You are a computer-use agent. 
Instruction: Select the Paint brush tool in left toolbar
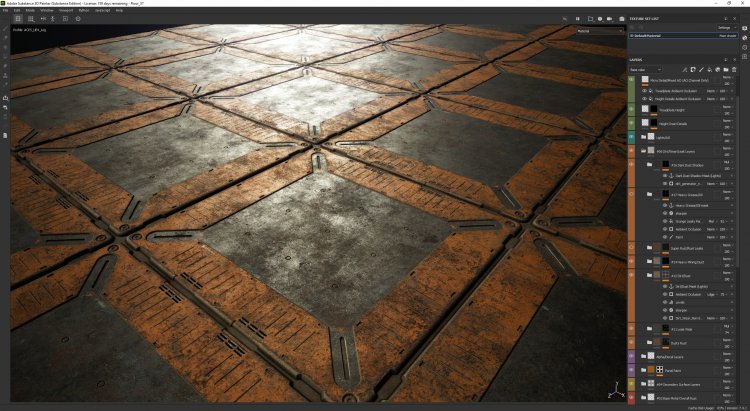[x=5, y=29]
